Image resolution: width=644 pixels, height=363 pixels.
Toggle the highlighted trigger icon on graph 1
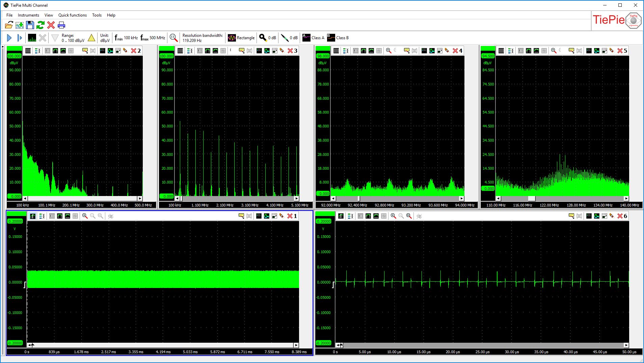pos(32,216)
